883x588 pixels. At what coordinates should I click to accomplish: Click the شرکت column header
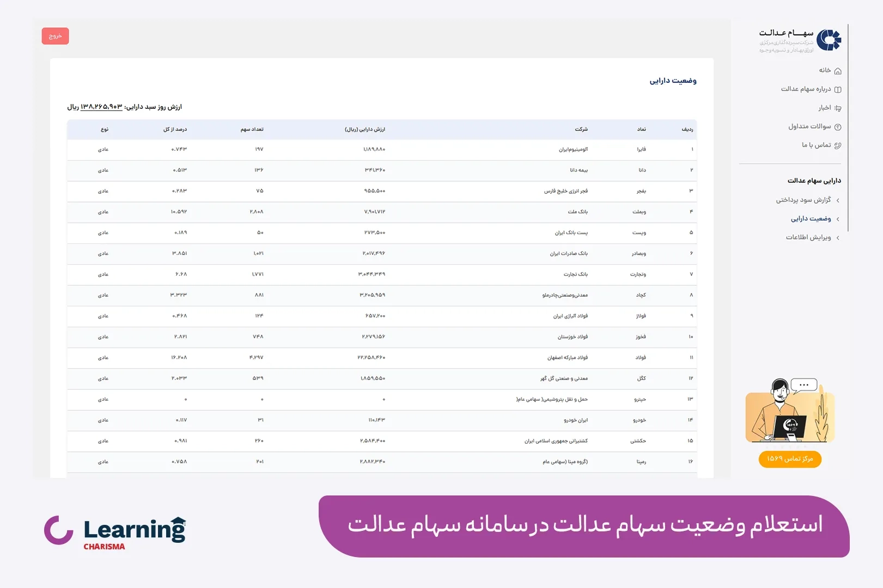581,130
